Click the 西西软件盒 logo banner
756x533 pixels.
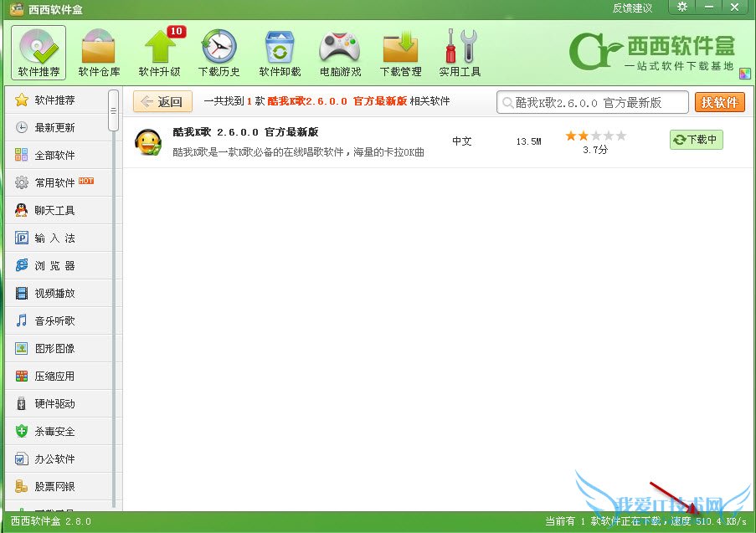click(x=652, y=52)
